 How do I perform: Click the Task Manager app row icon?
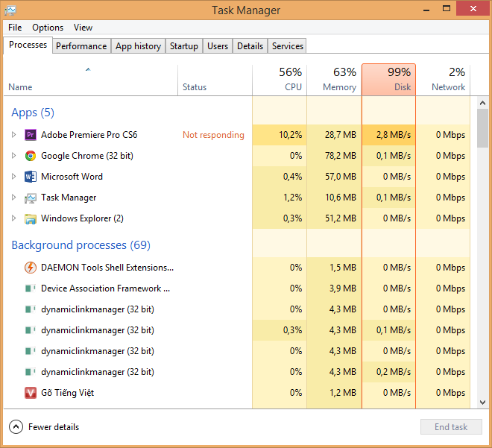[31, 198]
